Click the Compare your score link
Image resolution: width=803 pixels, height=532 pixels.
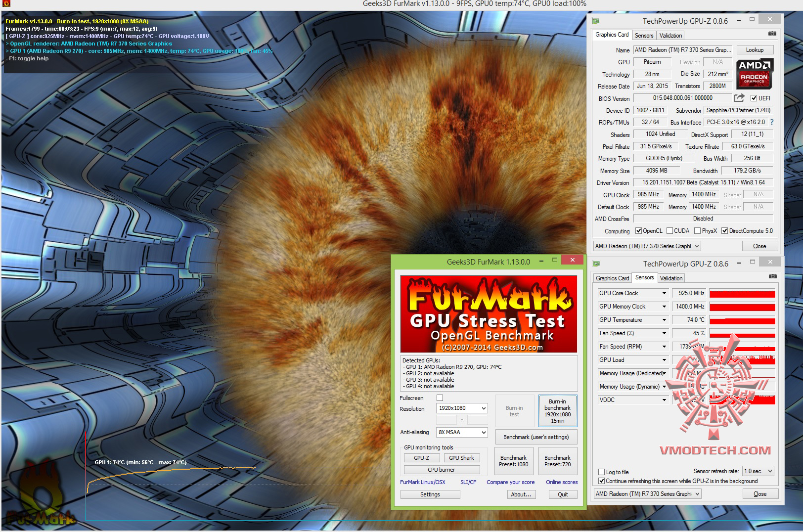(x=511, y=482)
